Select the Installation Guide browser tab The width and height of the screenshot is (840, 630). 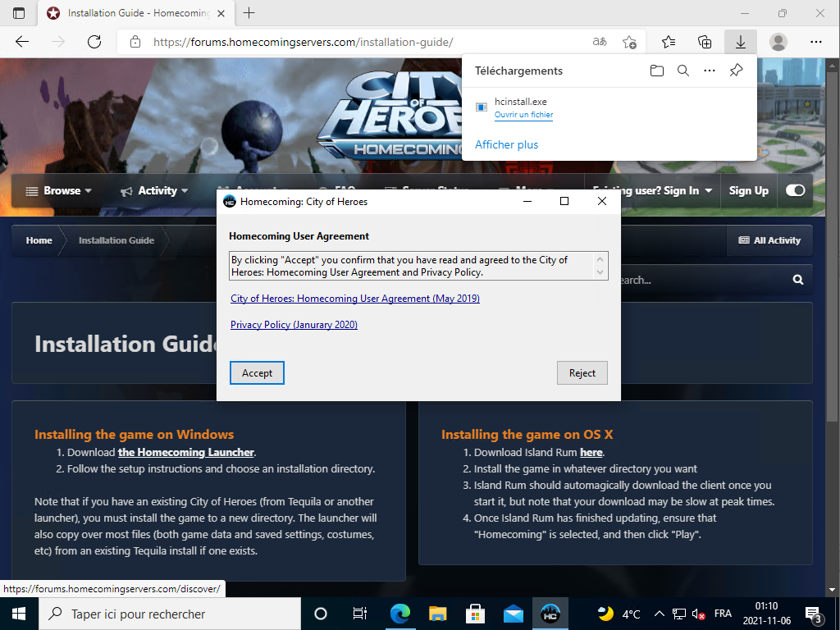point(137,13)
